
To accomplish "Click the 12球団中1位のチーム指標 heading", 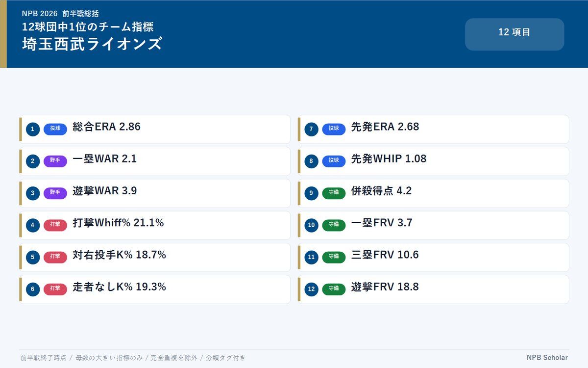I will [x=88, y=26].
